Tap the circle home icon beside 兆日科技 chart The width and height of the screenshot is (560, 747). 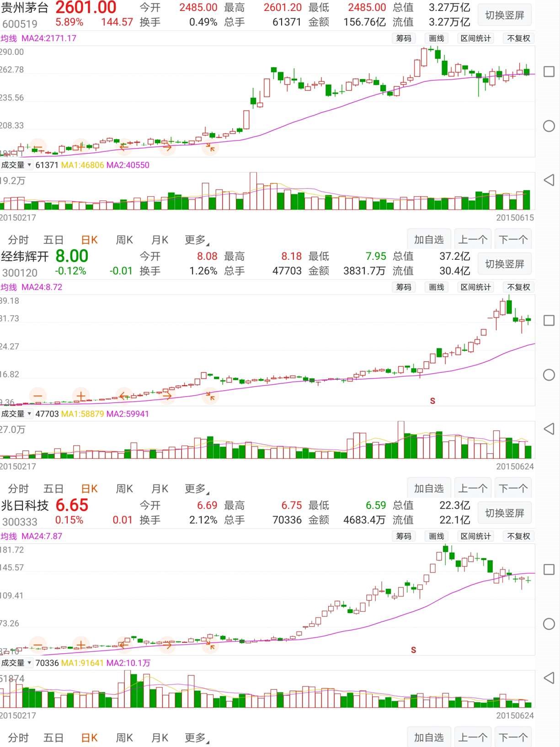pyautogui.click(x=549, y=624)
